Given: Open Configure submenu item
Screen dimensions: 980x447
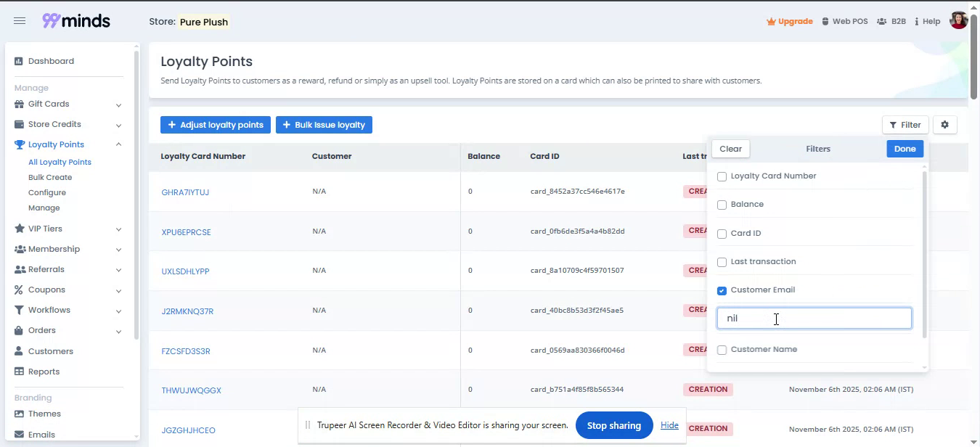Looking at the screenshot, I should pyautogui.click(x=47, y=193).
